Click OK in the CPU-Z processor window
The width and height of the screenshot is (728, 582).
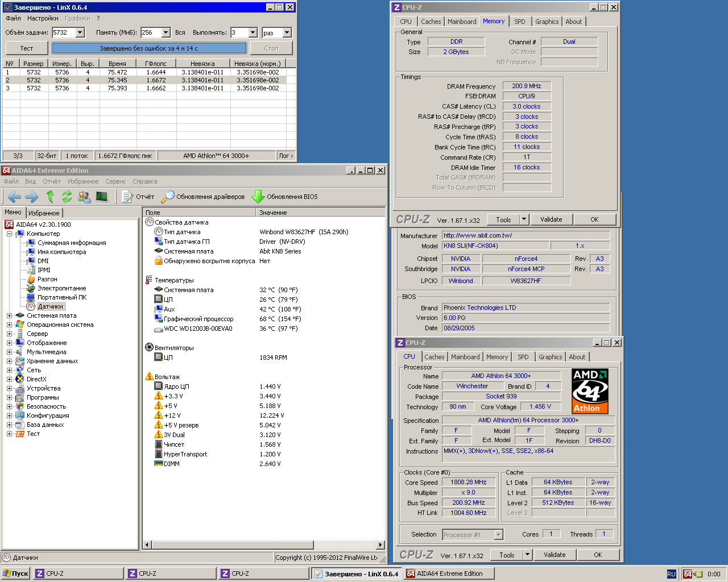(x=598, y=555)
